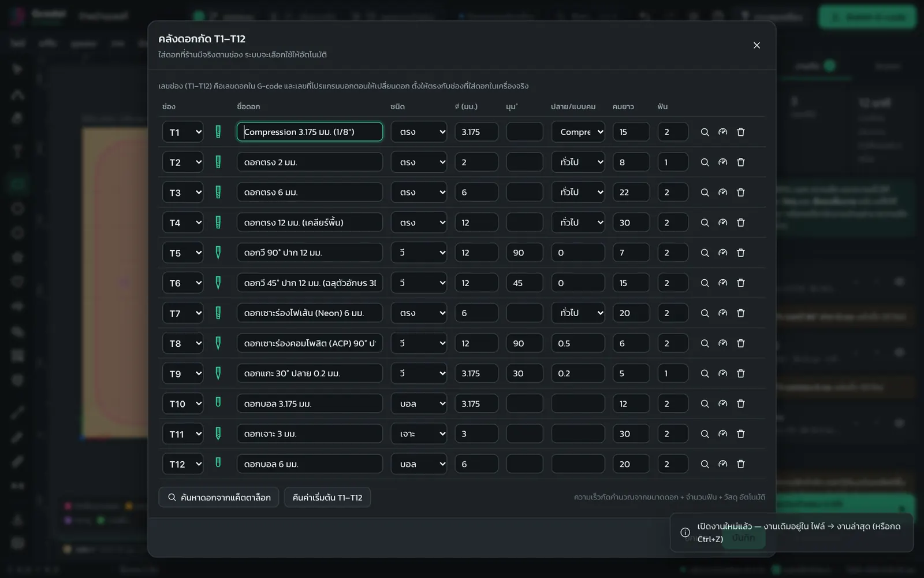Click the diameter field showing 3.175 for T9
Image resolution: width=924 pixels, height=578 pixels.
tap(476, 373)
